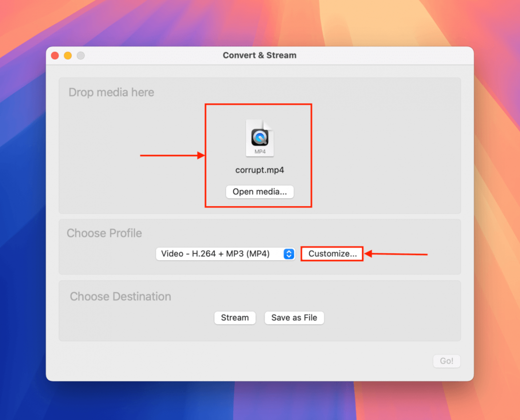Click the QuickTime Q logo on the media icon

point(260,137)
